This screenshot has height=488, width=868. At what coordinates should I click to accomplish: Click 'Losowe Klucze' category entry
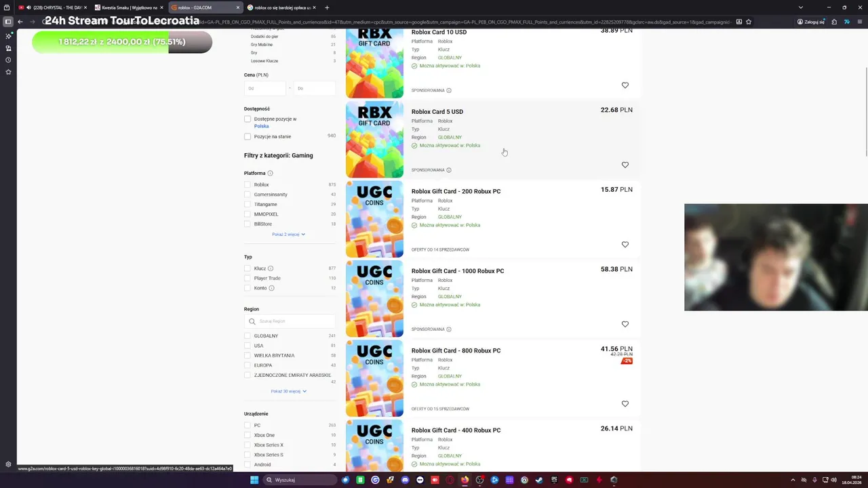[x=264, y=61]
